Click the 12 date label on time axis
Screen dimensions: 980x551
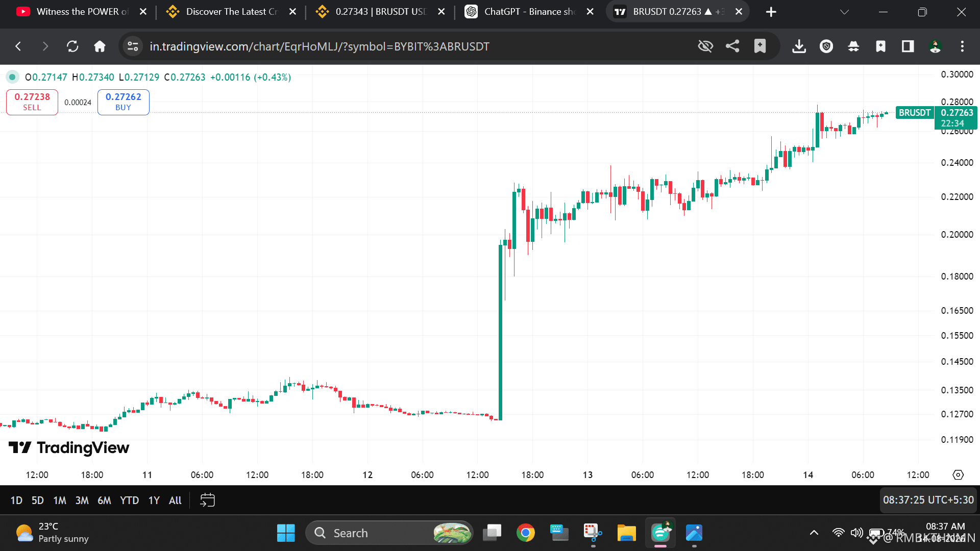coord(367,475)
